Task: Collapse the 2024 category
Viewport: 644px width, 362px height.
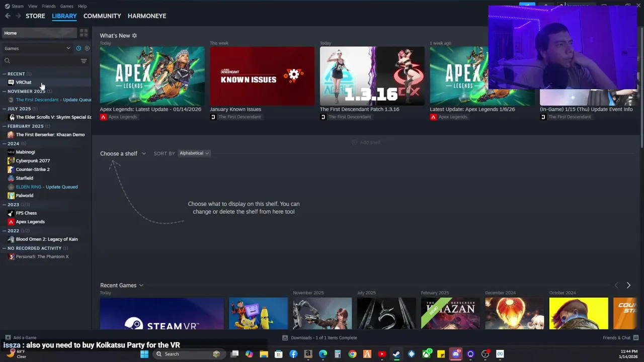Action: tap(5, 144)
